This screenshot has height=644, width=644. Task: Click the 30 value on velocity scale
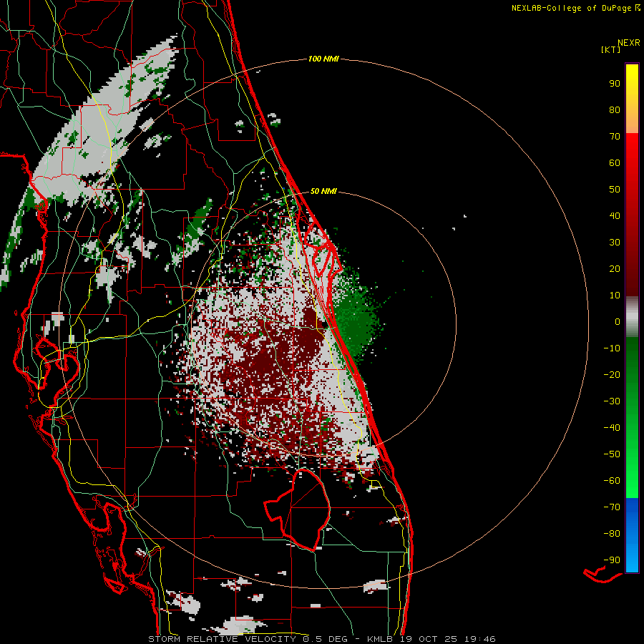coord(615,243)
